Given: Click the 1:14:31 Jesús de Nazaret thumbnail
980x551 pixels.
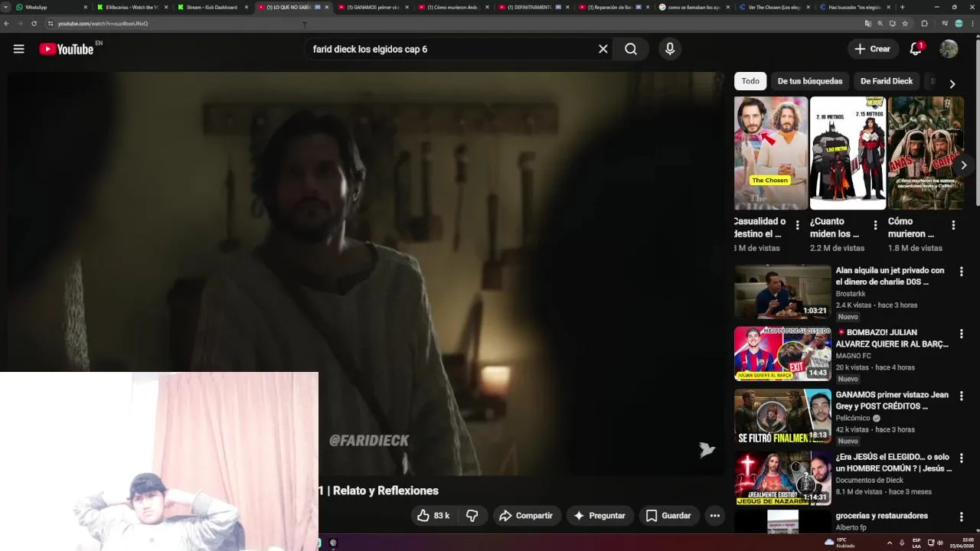Looking at the screenshot, I should click(x=782, y=478).
